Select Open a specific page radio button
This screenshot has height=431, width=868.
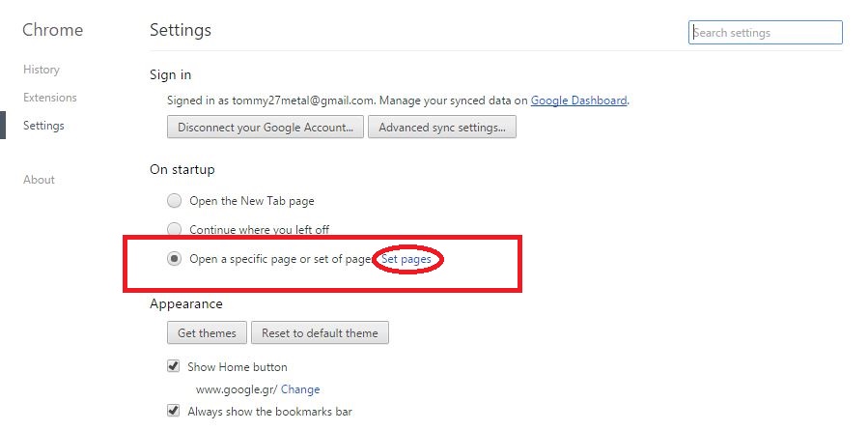[x=174, y=259]
